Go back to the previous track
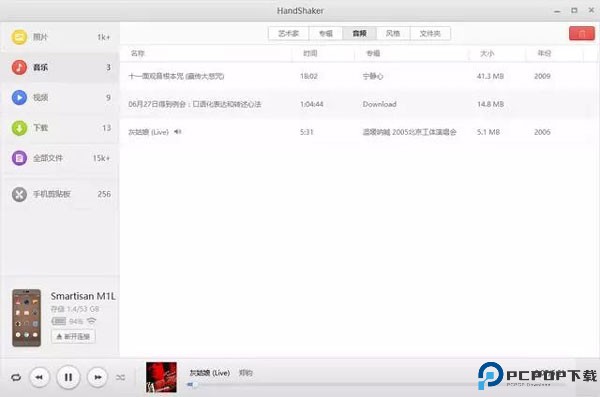600x397 pixels. point(39,377)
